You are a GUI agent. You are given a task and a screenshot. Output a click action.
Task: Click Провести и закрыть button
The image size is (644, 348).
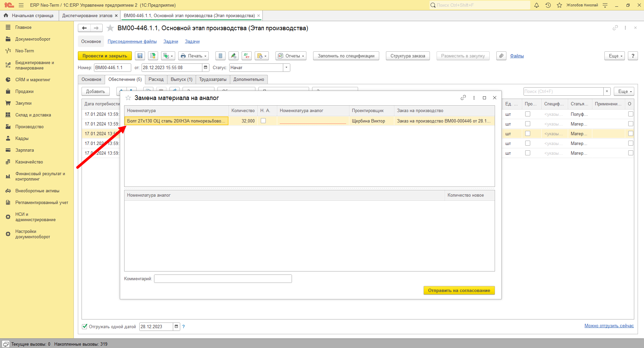105,56
